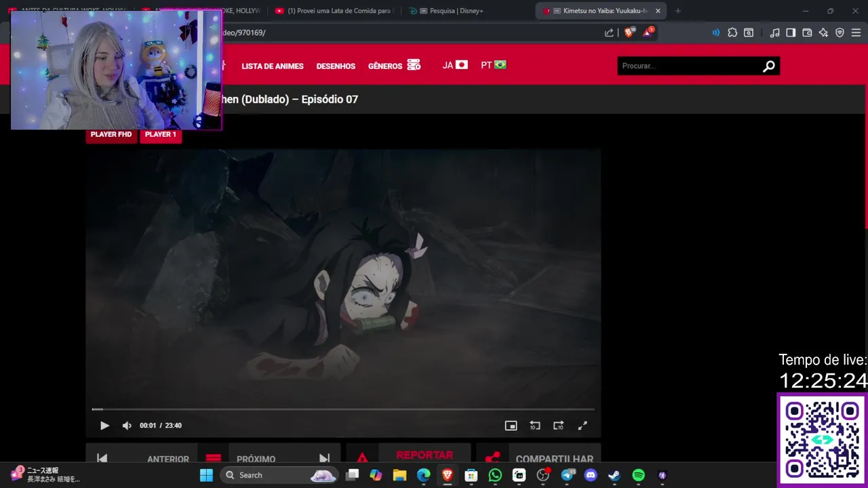
Task: Open the Brave browser taskbar icon
Action: click(x=448, y=475)
